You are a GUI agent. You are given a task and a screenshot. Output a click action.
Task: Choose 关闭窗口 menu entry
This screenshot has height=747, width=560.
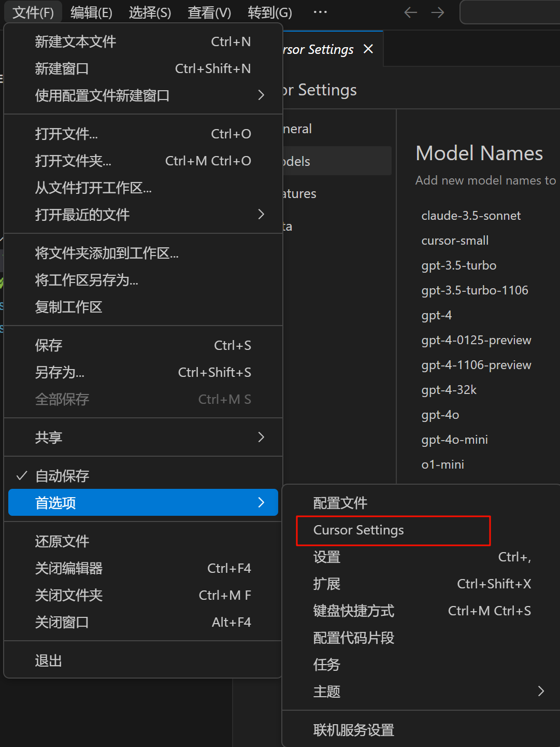coord(143,622)
